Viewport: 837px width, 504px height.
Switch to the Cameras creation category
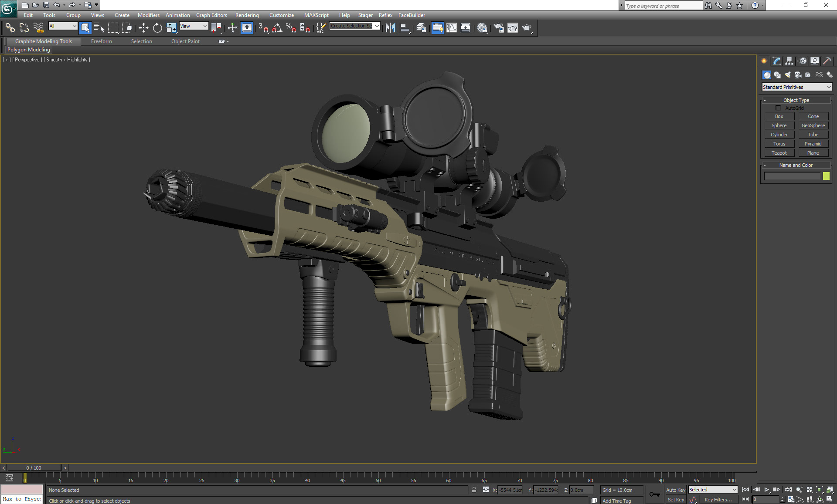point(798,74)
